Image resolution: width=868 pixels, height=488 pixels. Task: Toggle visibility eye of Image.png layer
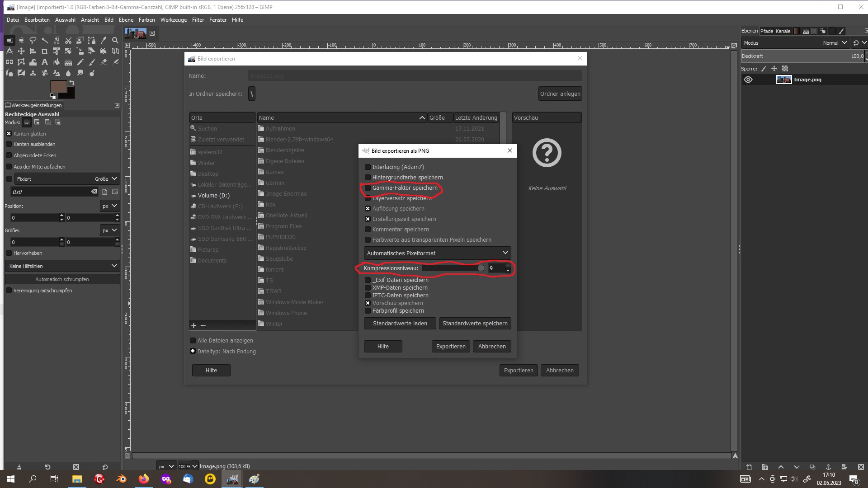click(748, 80)
